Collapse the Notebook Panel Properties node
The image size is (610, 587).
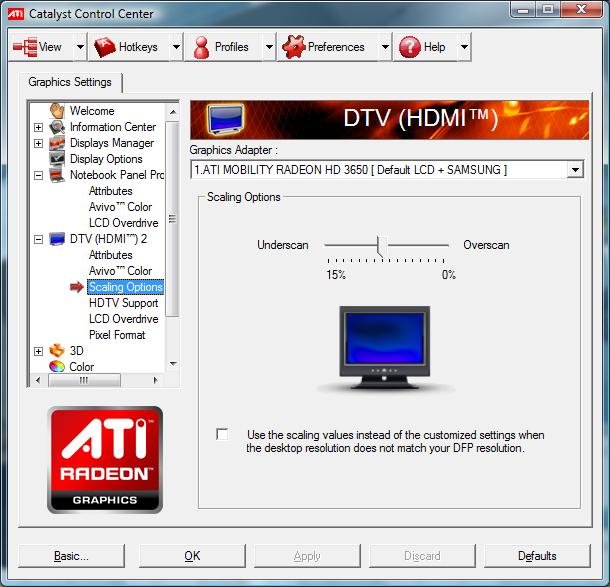38,175
